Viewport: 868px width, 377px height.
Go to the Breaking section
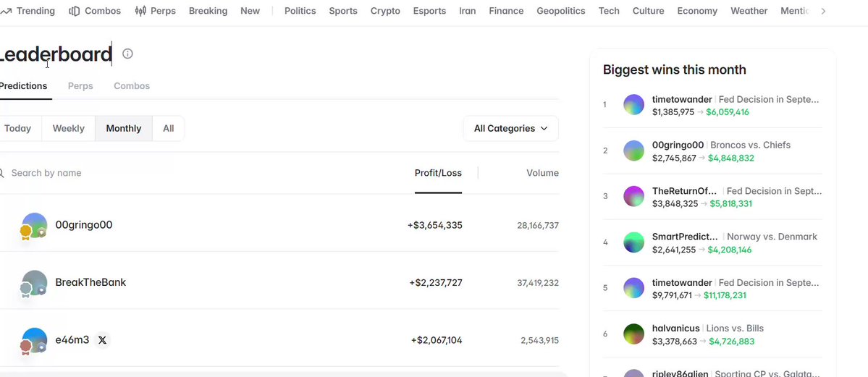[208, 11]
